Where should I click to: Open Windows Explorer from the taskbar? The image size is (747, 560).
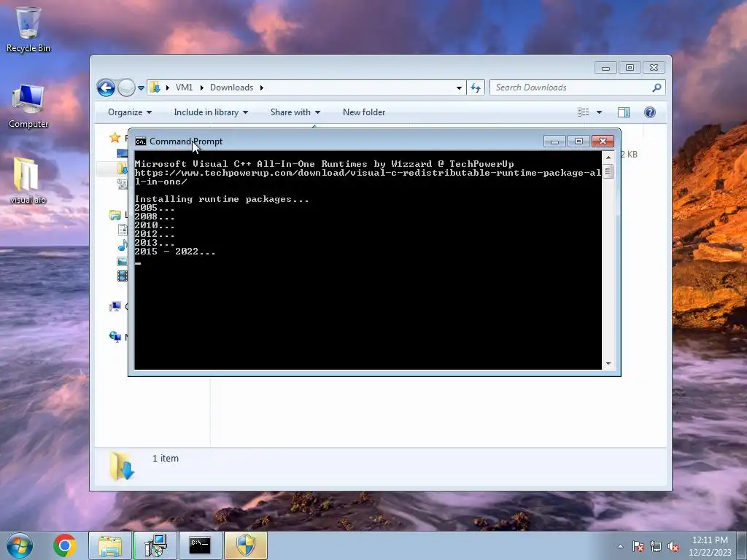tap(110, 545)
